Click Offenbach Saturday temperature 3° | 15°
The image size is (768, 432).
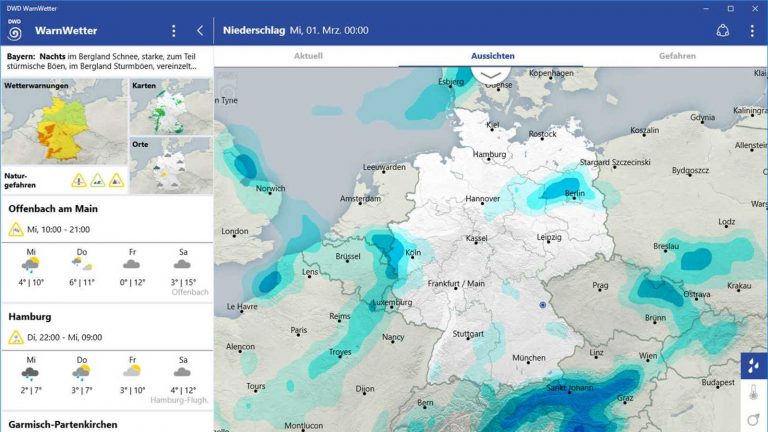tap(183, 282)
